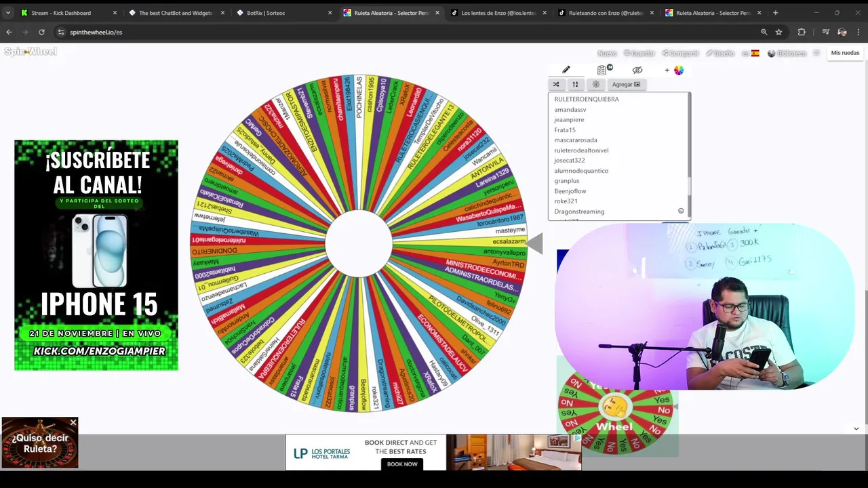This screenshot has height=488, width=868.
Task: Click the Frata15 entry line
Action: click(x=565, y=129)
